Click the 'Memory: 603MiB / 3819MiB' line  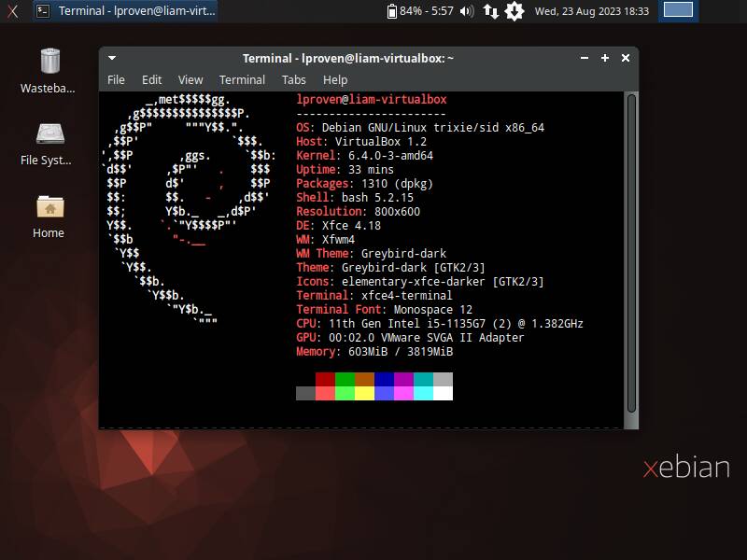click(374, 352)
